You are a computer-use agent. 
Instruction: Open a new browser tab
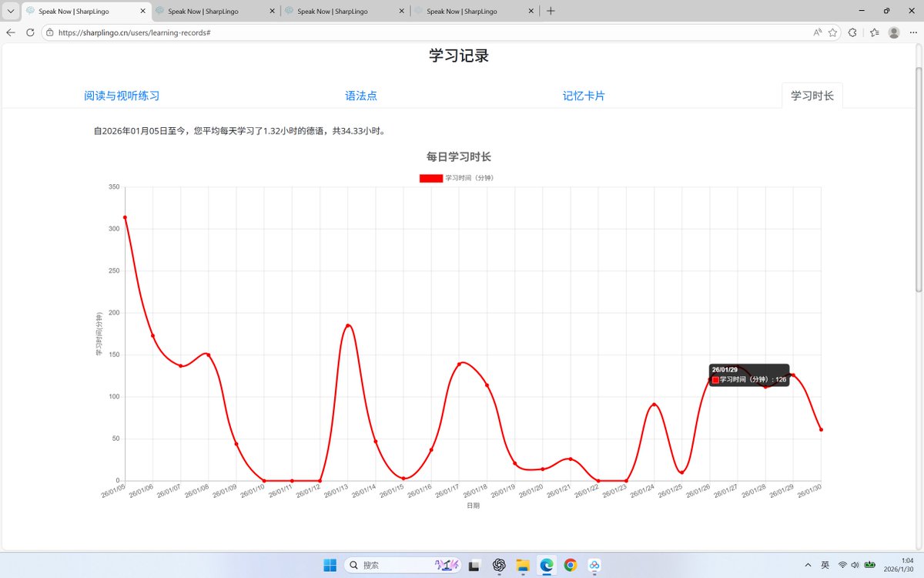[551, 11]
